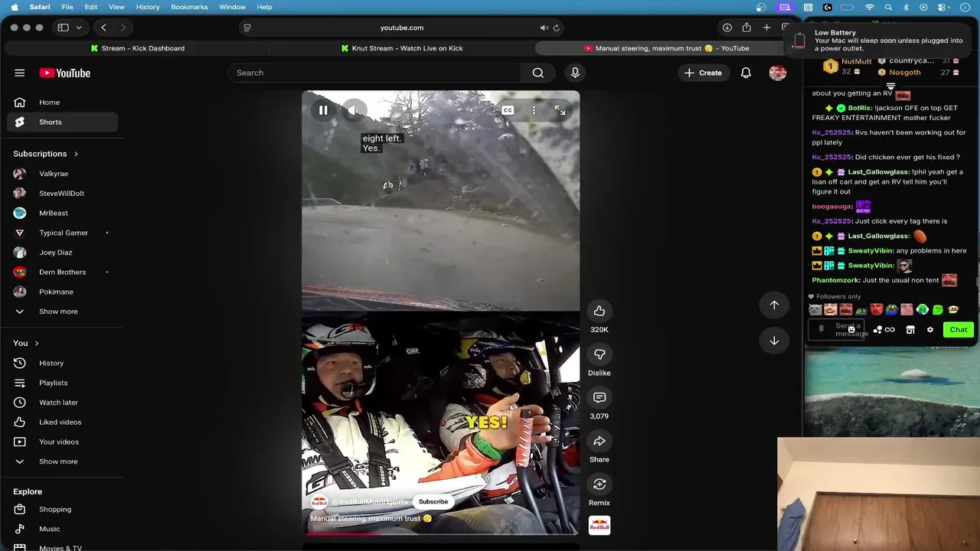Pause the Short video
980x551 pixels.
click(323, 110)
